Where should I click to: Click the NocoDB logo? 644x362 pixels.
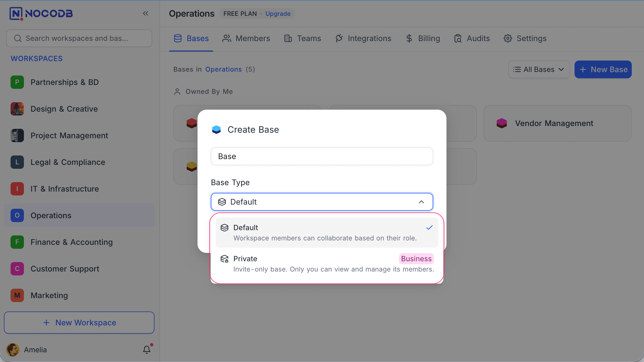point(41,13)
